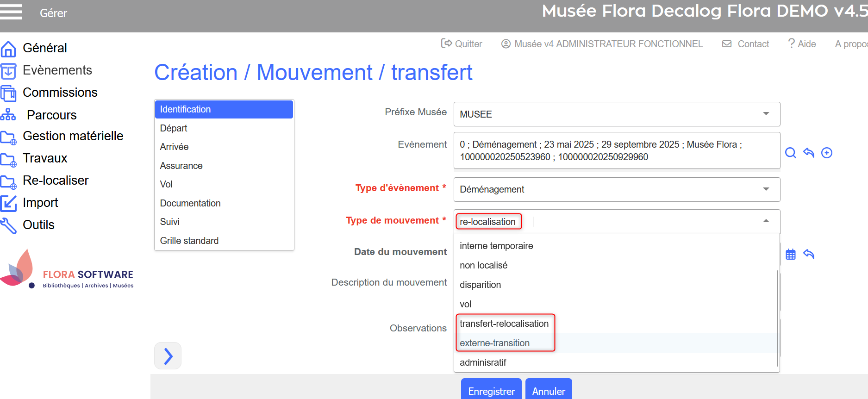Click the Enregistrer button
The image size is (868, 399).
(491, 390)
